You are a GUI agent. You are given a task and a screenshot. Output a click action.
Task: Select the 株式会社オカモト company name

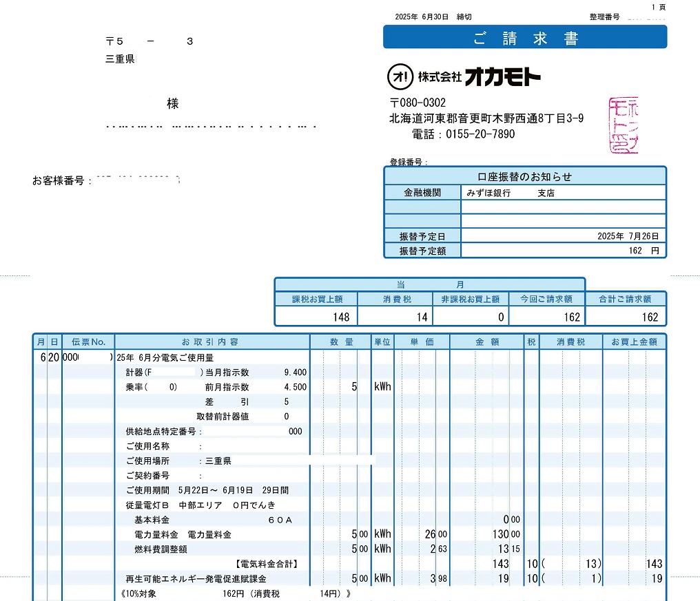[x=479, y=76]
